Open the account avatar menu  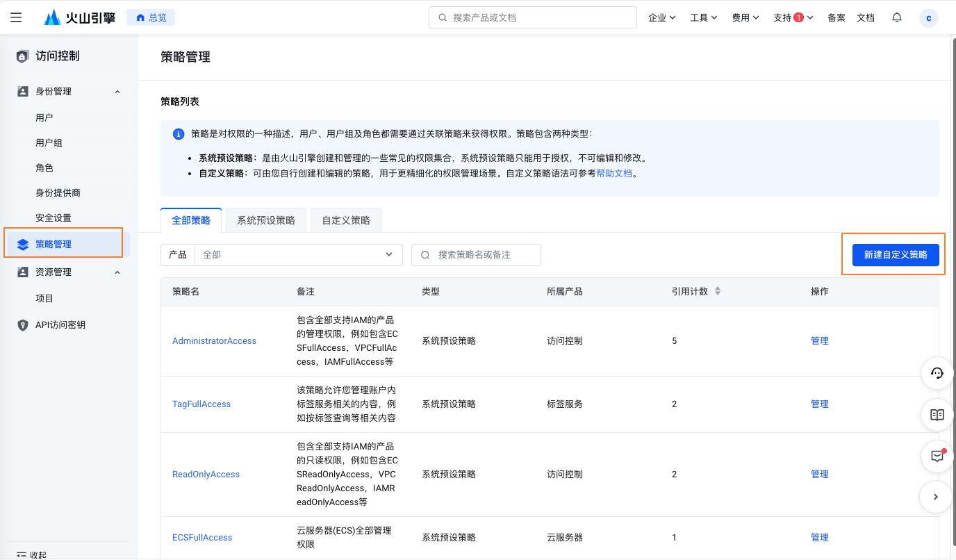[x=929, y=18]
